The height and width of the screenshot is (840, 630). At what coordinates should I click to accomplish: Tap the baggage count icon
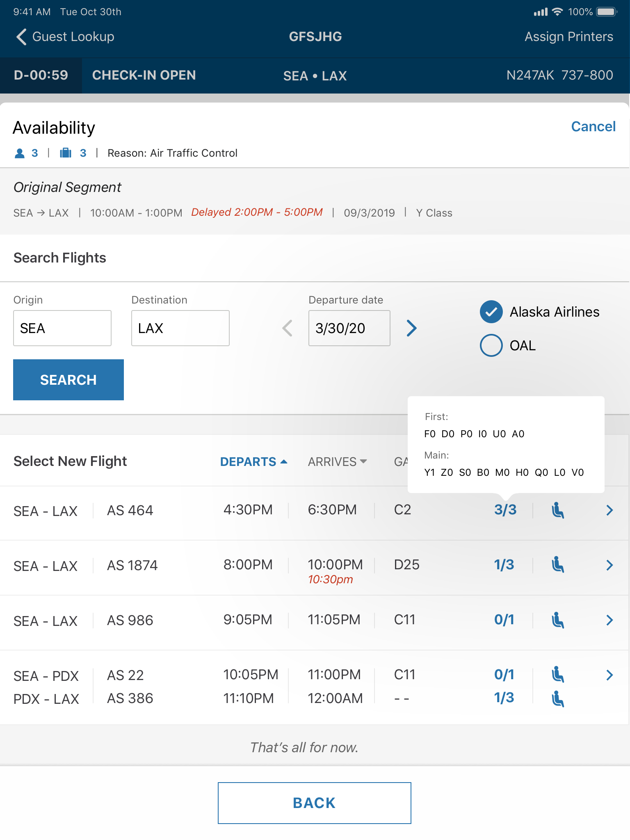tap(66, 153)
